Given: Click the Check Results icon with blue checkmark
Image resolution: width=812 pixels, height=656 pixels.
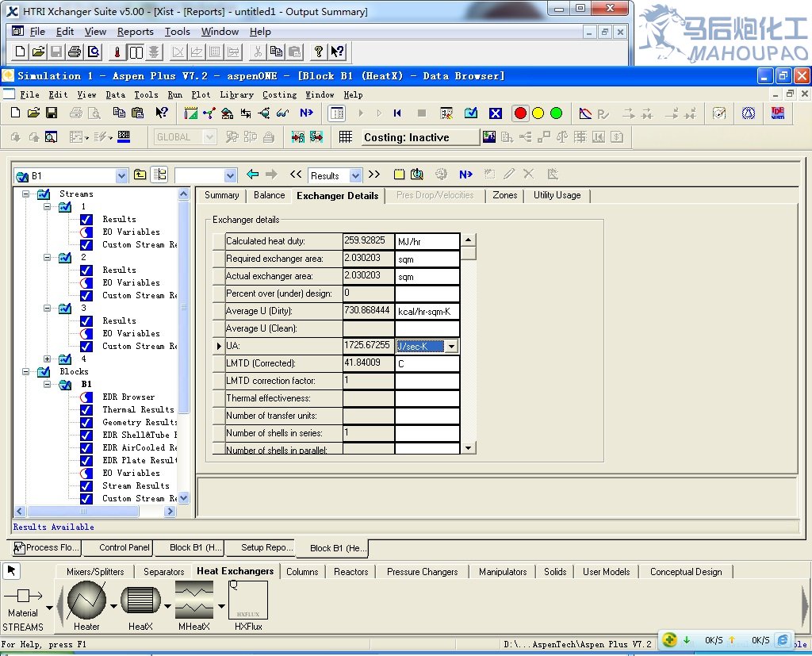Looking at the screenshot, I should pos(471,113).
